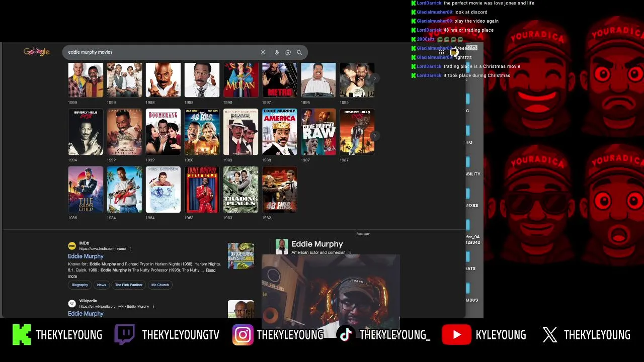Open the Google apps grid icon
The height and width of the screenshot is (362, 644).
(x=441, y=52)
